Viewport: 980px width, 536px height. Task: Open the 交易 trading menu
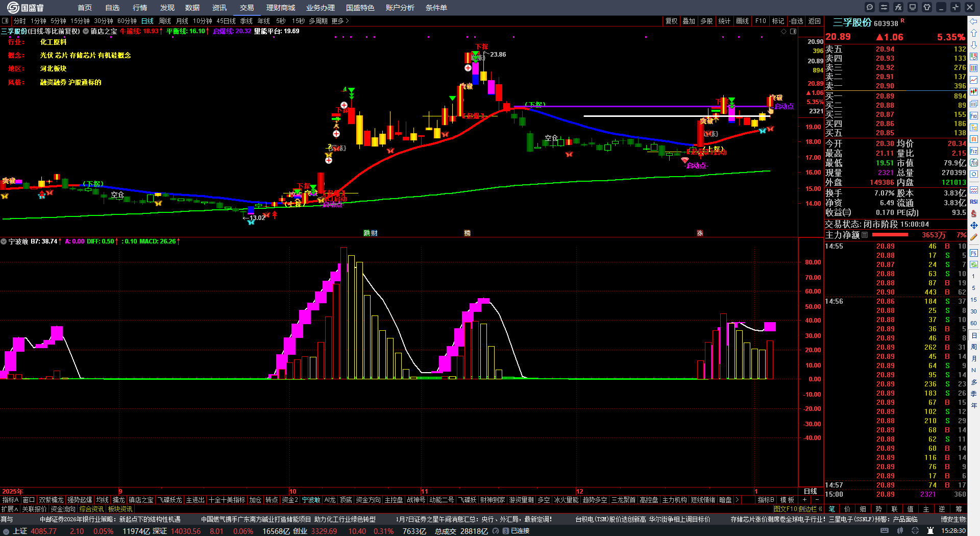click(x=247, y=8)
